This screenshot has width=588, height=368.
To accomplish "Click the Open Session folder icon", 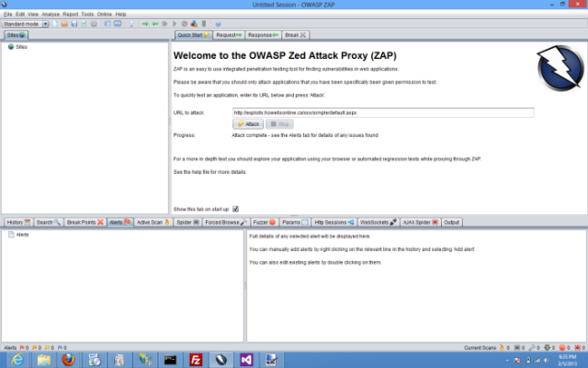I will (x=64, y=24).
